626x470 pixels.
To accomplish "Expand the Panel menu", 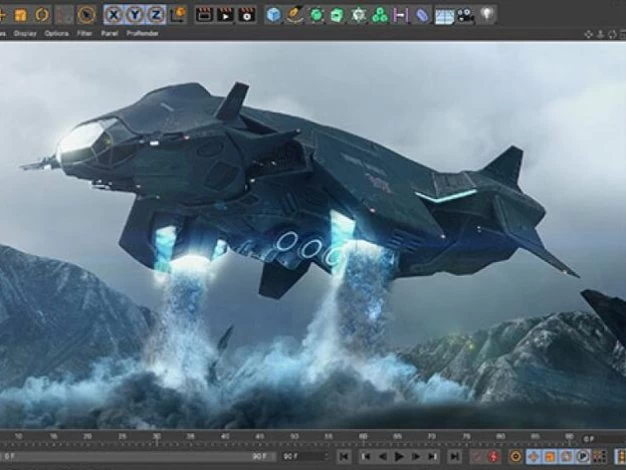I will click(109, 33).
